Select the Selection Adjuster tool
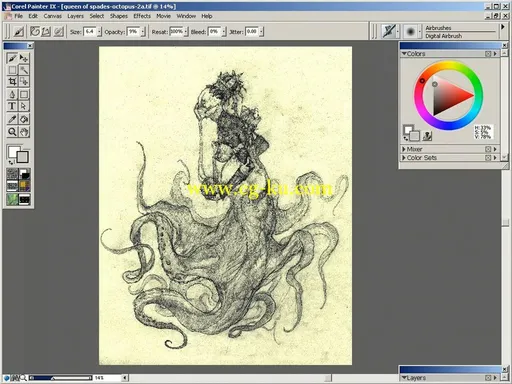 pos(24,81)
